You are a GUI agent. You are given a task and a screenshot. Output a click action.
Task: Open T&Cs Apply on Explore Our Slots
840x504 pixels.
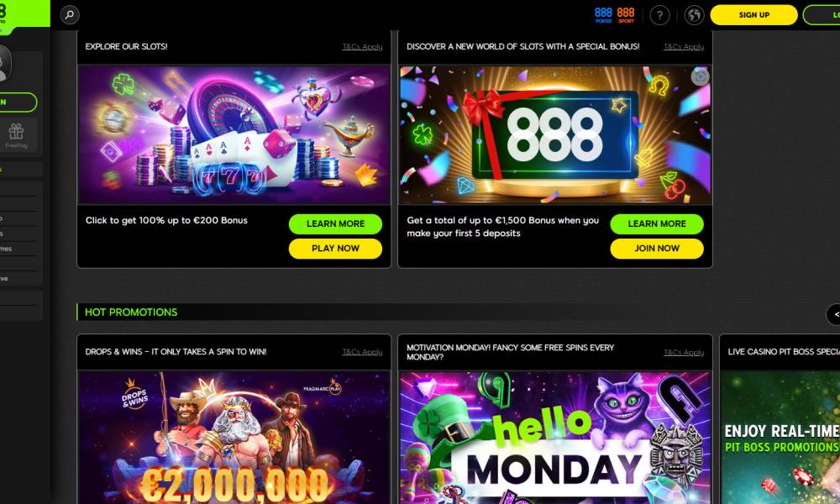(x=362, y=46)
